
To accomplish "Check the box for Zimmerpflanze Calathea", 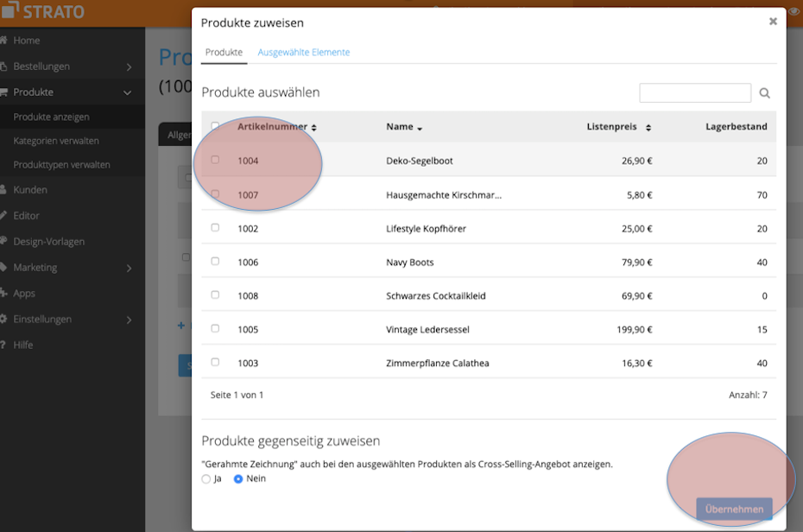I will 215,362.
